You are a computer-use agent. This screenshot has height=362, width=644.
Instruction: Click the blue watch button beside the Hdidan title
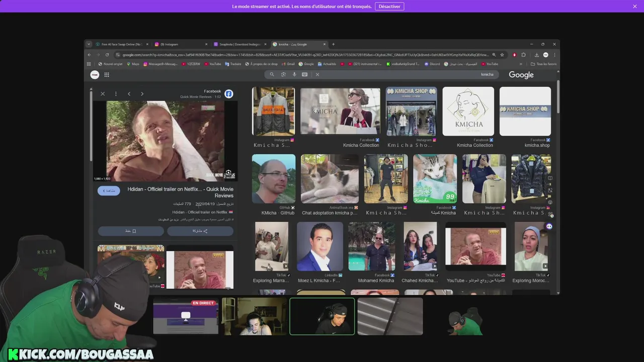[x=109, y=191]
